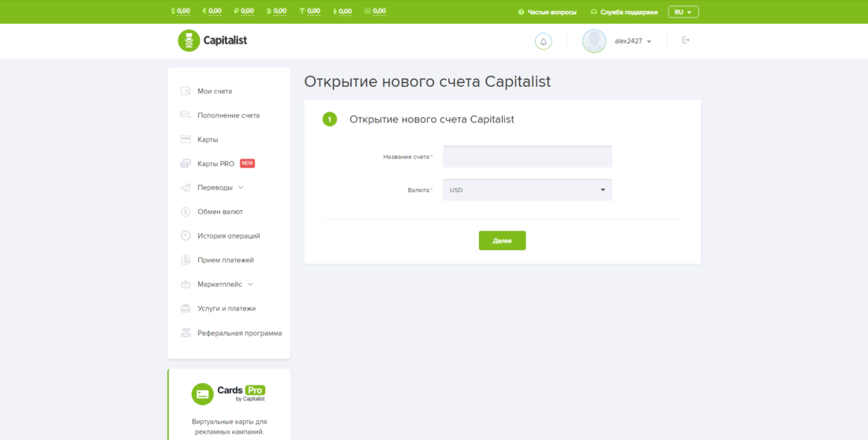Click the Карты PRO icon
868x440 pixels.
click(x=185, y=164)
